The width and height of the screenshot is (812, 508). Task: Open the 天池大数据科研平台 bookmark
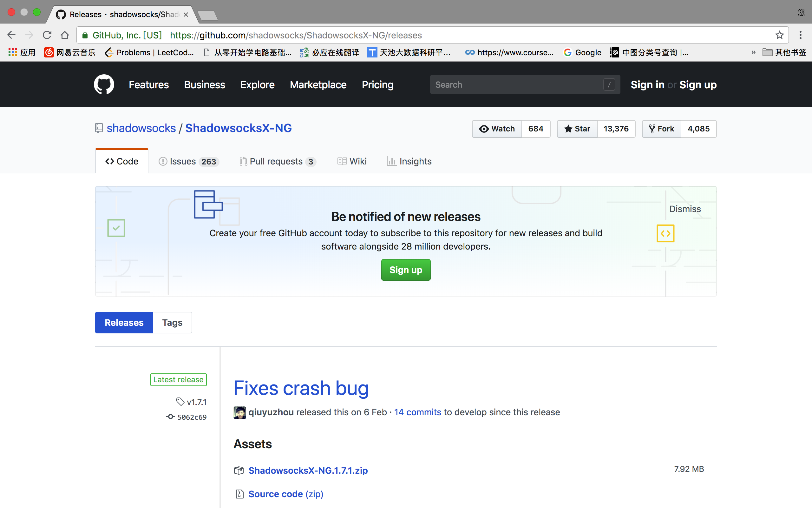click(409, 52)
